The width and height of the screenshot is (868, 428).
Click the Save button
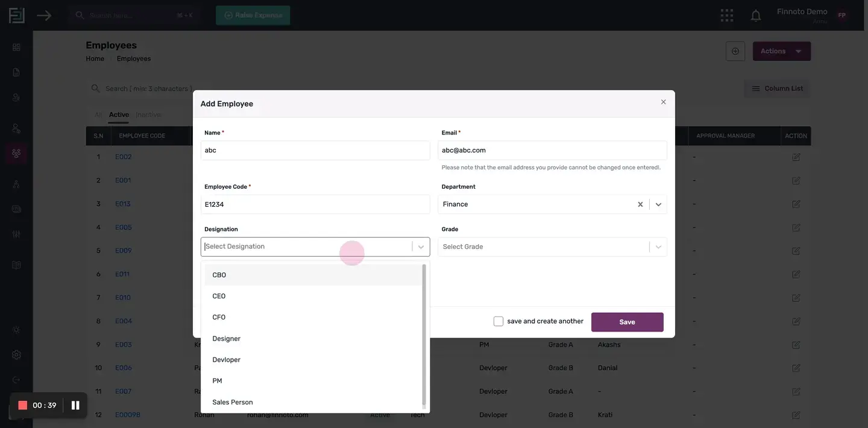pyautogui.click(x=627, y=322)
